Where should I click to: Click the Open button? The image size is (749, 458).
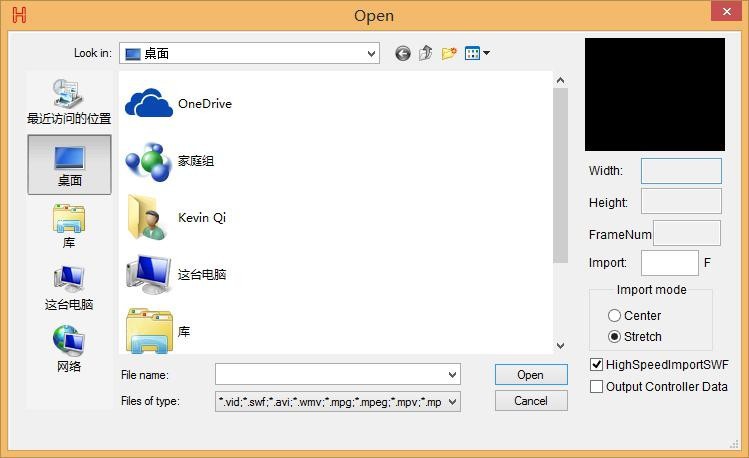pyautogui.click(x=531, y=375)
